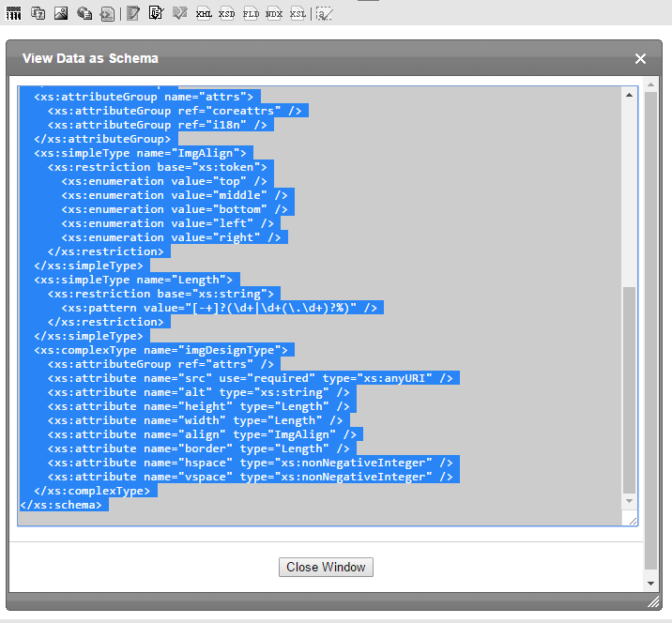The width and height of the screenshot is (672, 623).
Task: Click the schema textarea up arrow
Action: tap(629, 95)
